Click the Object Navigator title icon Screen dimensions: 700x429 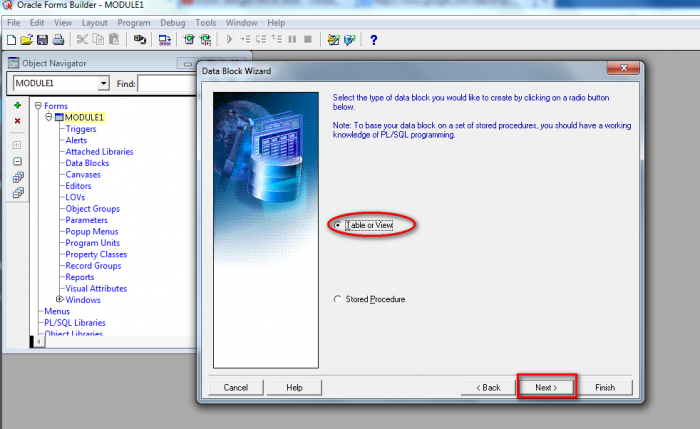click(x=13, y=63)
